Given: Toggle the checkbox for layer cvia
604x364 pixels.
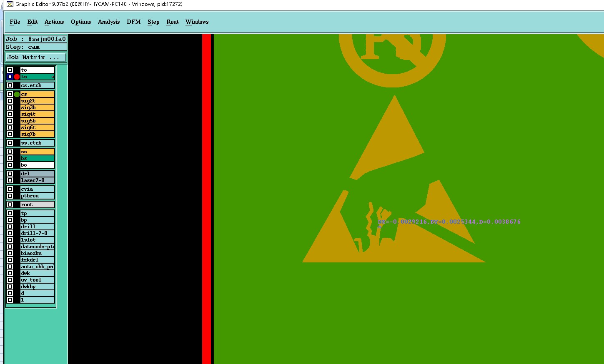Looking at the screenshot, I should coord(10,189).
